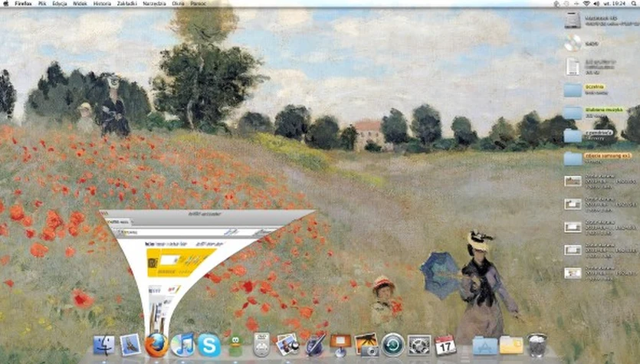Expand the Spotlight search in menu bar
Screen dimensions: 640x364
pos(633,4)
